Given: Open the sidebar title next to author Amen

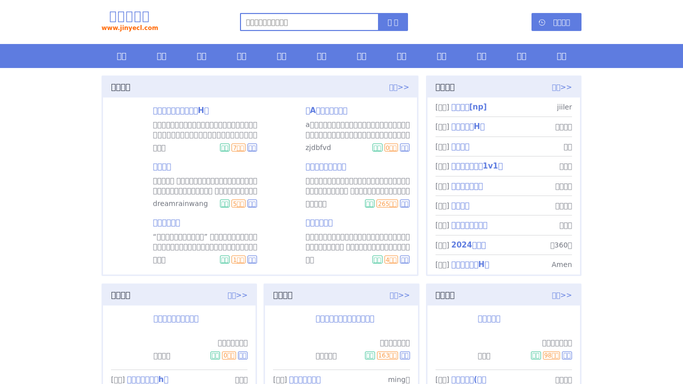Looking at the screenshot, I should (470, 265).
